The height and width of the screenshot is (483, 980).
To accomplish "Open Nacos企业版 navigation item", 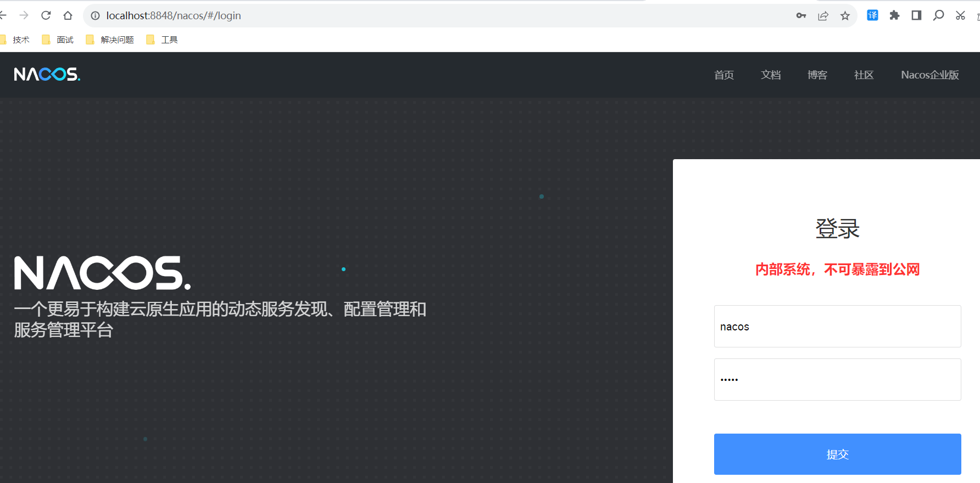I will click(x=930, y=75).
